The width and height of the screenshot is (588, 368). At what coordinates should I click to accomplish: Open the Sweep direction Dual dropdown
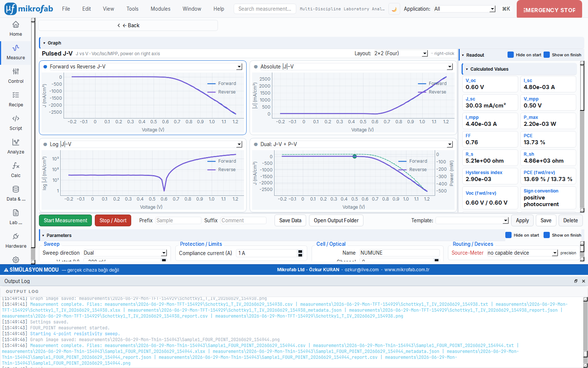coord(125,253)
